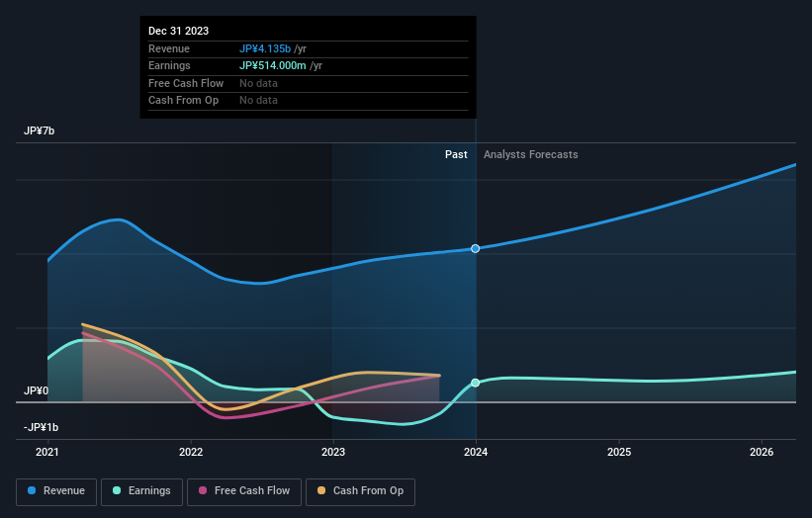Click the 2024 x-axis label
Image resolution: width=812 pixels, height=518 pixels.
tap(476, 452)
